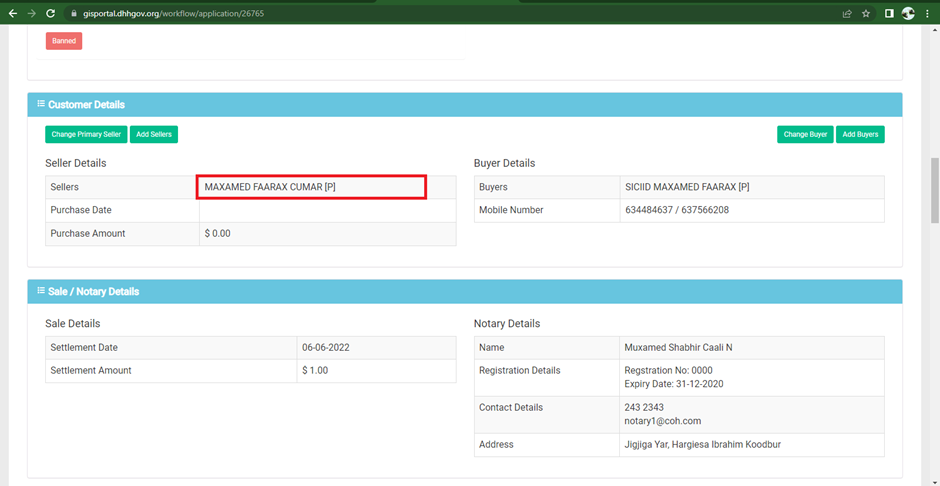Click the Notary Details heading
The width and height of the screenshot is (940, 486).
pyautogui.click(x=507, y=324)
